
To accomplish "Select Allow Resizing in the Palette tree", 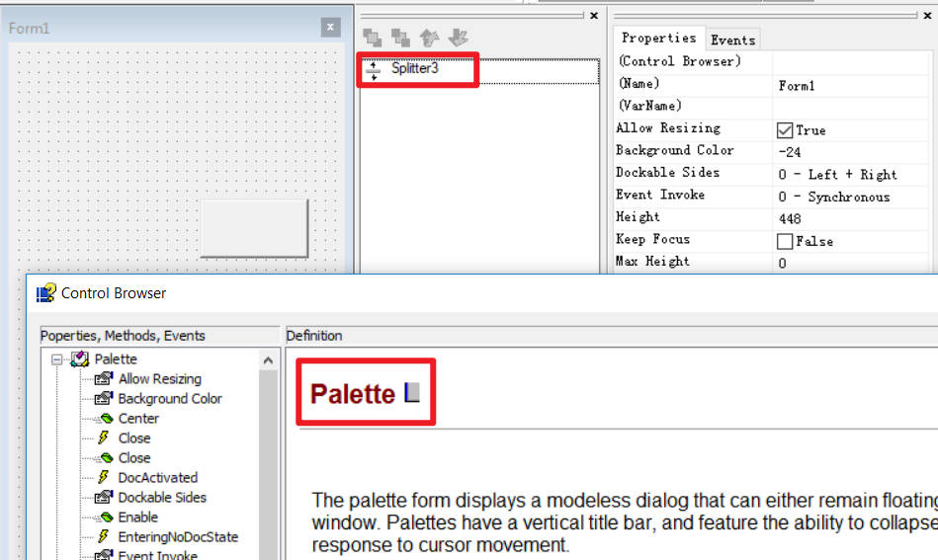I will coord(160,379).
